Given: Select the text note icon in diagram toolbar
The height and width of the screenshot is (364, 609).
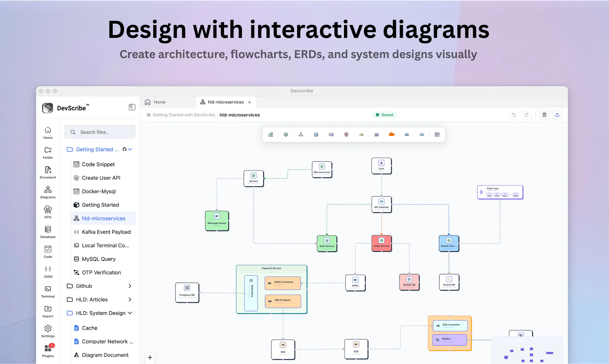Looking at the screenshot, I should (x=437, y=135).
